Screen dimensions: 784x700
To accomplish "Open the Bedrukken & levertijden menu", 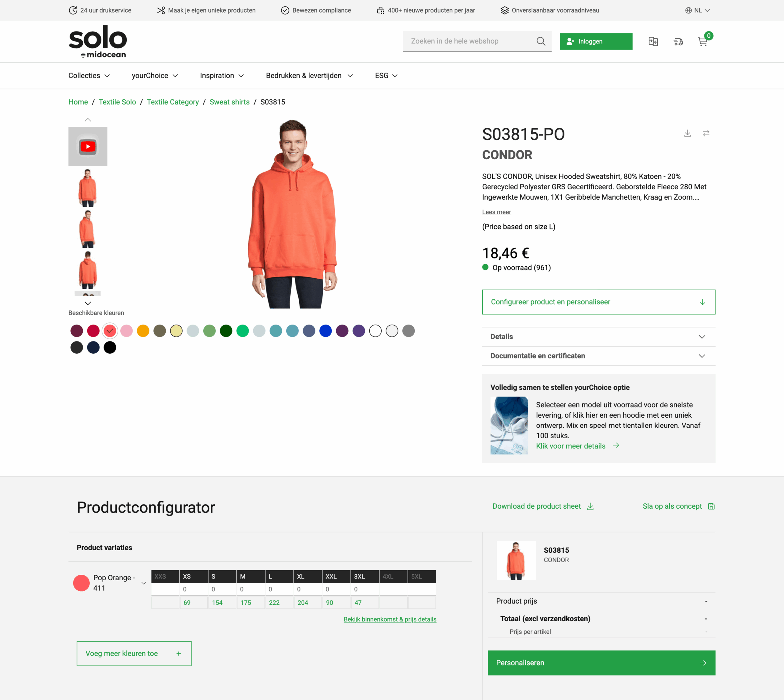I will [x=309, y=76].
